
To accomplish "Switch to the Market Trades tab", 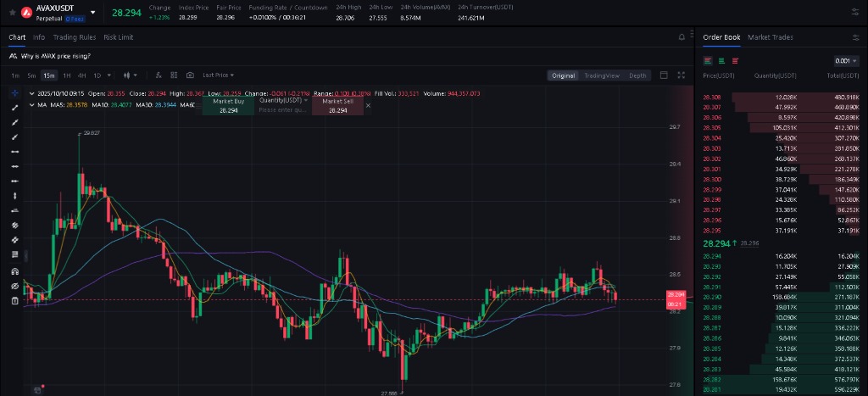I will tap(770, 37).
